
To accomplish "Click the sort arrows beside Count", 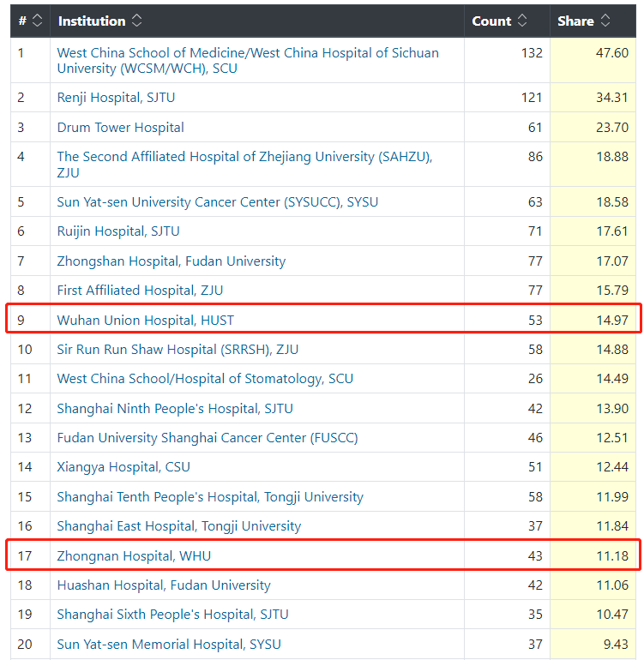I will [522, 21].
